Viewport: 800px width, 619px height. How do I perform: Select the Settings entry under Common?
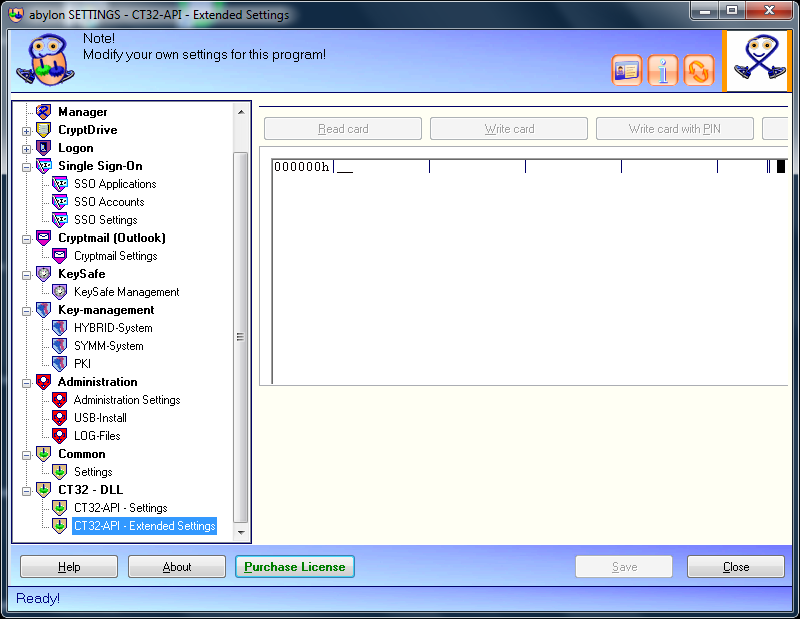point(93,472)
